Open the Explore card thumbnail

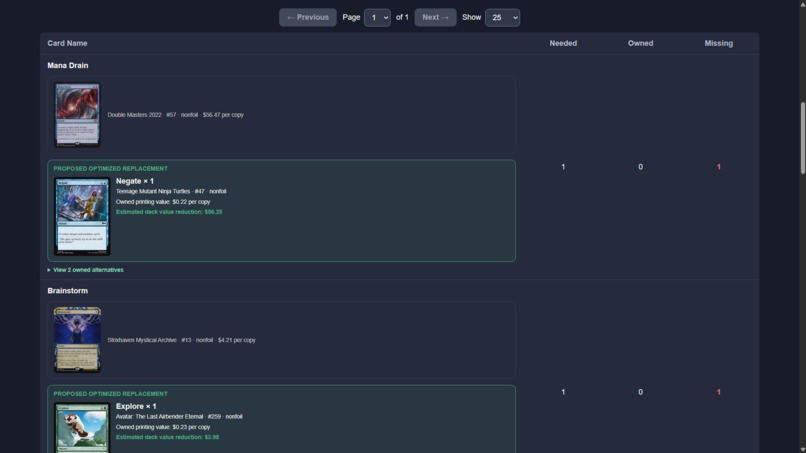82,428
